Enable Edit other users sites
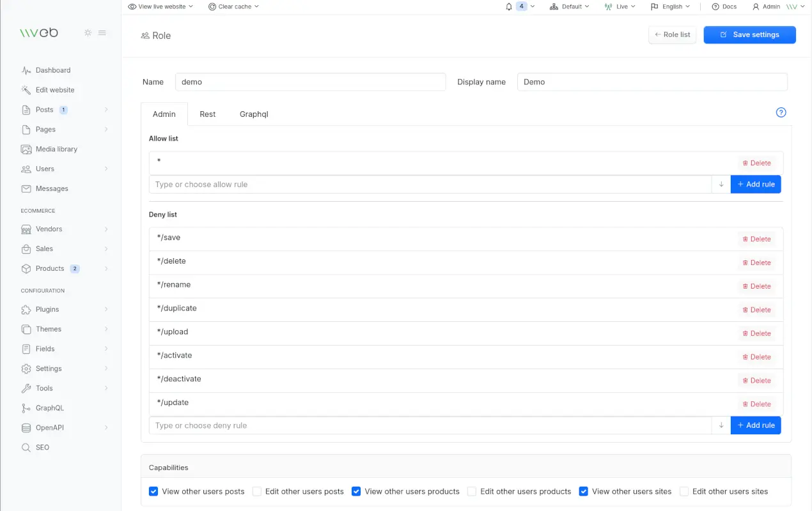Screen dimensions: 812x511 (x=683, y=491)
